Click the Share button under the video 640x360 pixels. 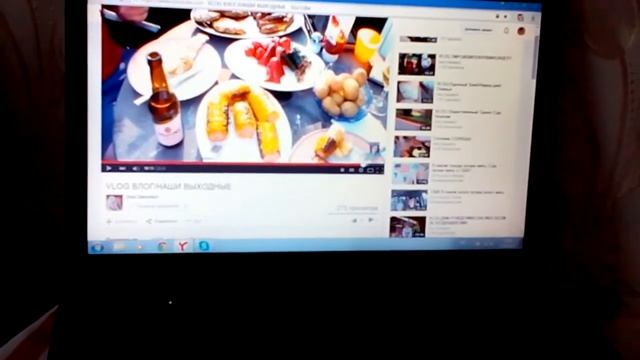point(162,221)
